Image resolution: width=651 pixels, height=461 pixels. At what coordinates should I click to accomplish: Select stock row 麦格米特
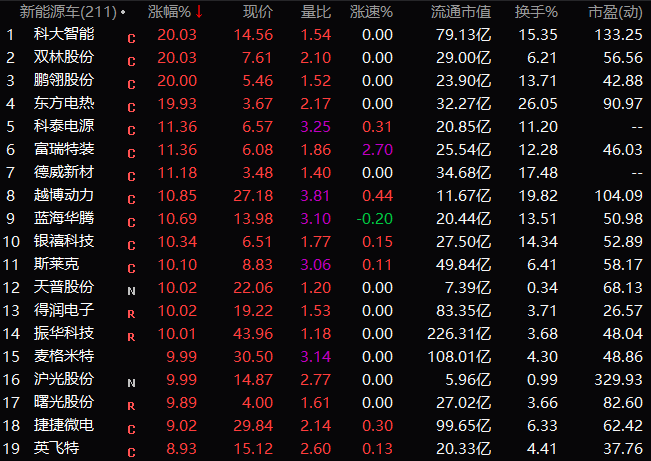click(x=326, y=356)
